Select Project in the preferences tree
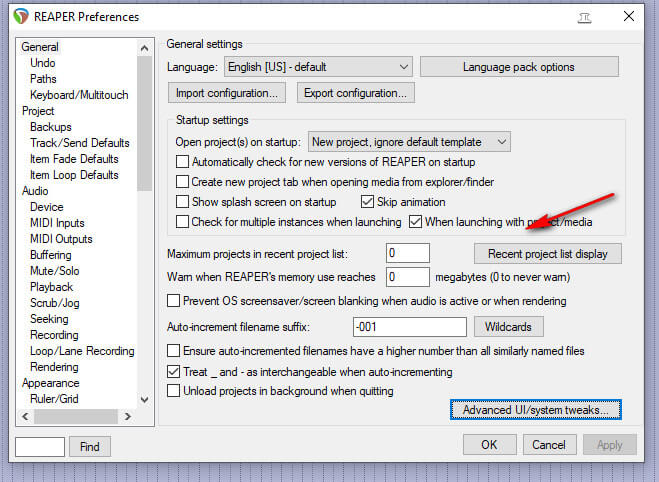659x482 pixels. tap(38, 111)
